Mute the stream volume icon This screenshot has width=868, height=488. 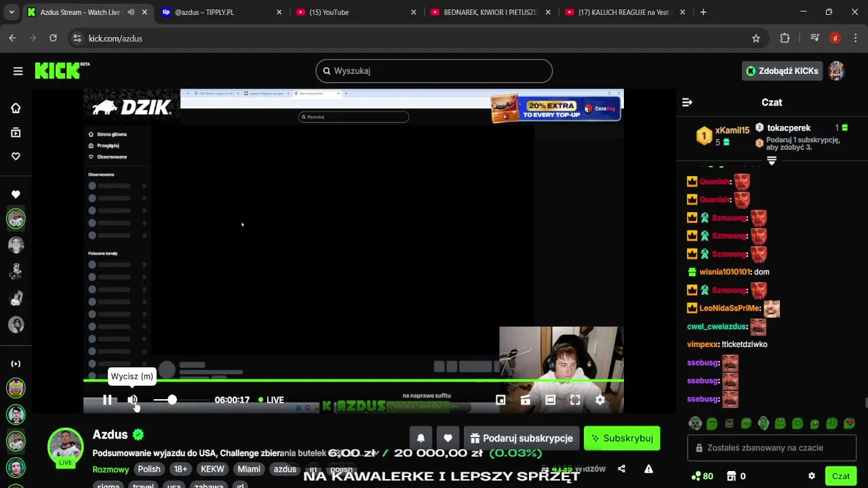133,400
